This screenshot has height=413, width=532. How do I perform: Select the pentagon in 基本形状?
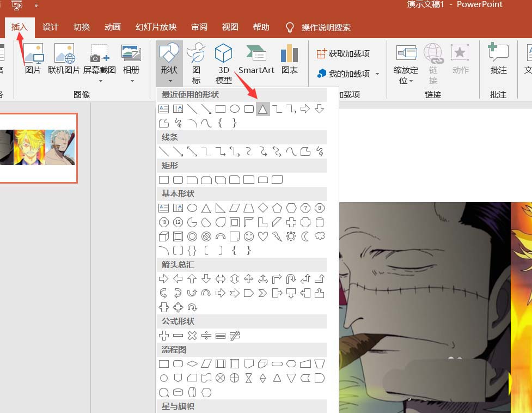[x=277, y=208]
